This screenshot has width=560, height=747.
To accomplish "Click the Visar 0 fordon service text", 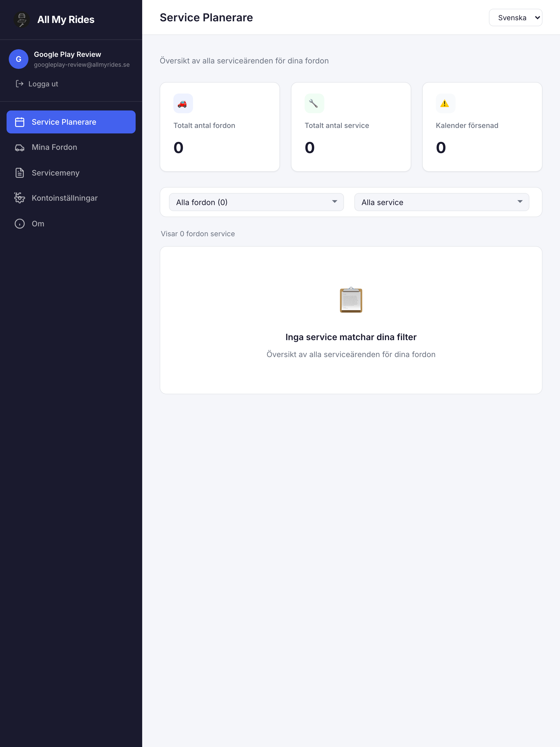I will click(x=198, y=234).
